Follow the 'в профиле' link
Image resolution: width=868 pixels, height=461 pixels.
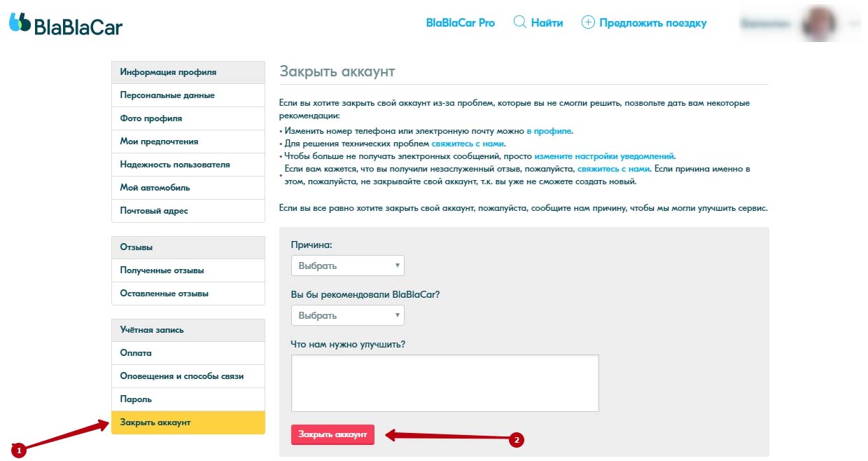(549, 131)
